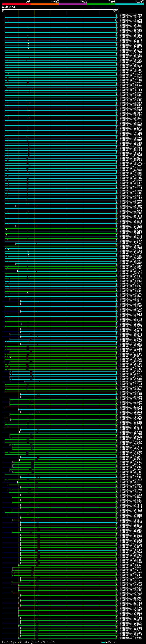Select the UniRef100_Q06611 label
Image resolution: width=146 pixels, height=644 pixels.
[131, 613]
